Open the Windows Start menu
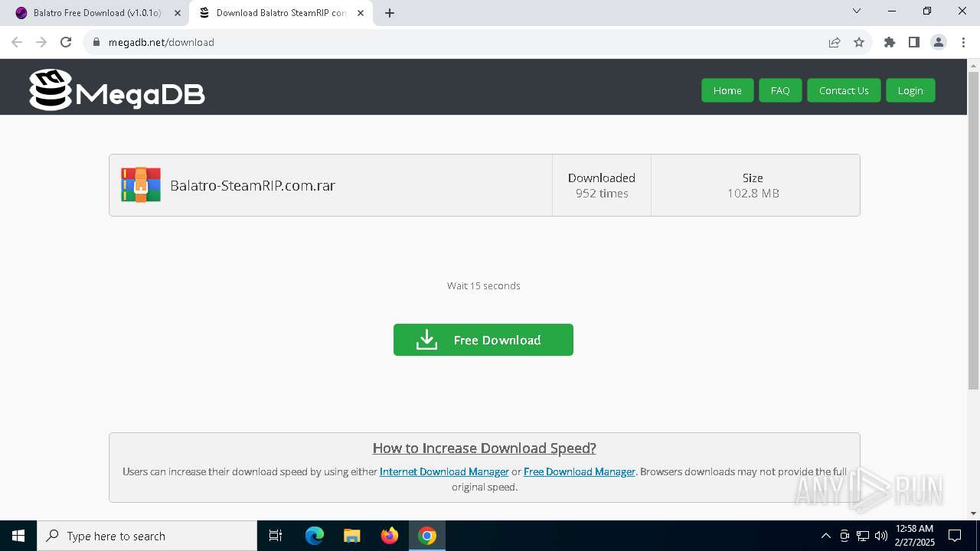This screenshot has width=980, height=551. [x=18, y=536]
